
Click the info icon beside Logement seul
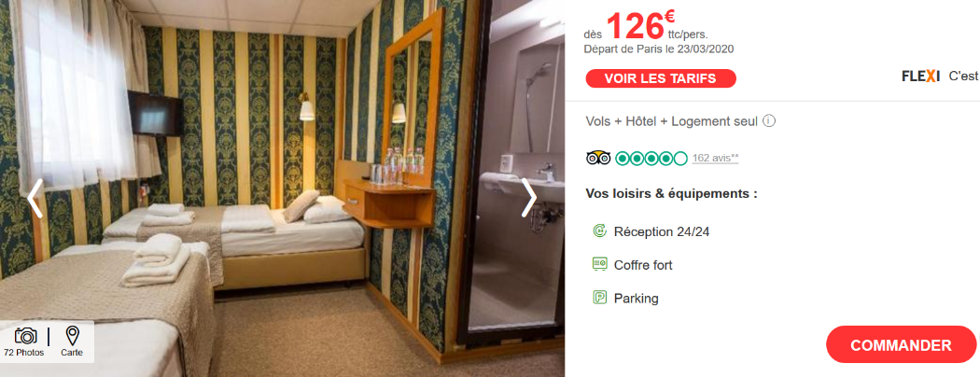[x=769, y=120]
